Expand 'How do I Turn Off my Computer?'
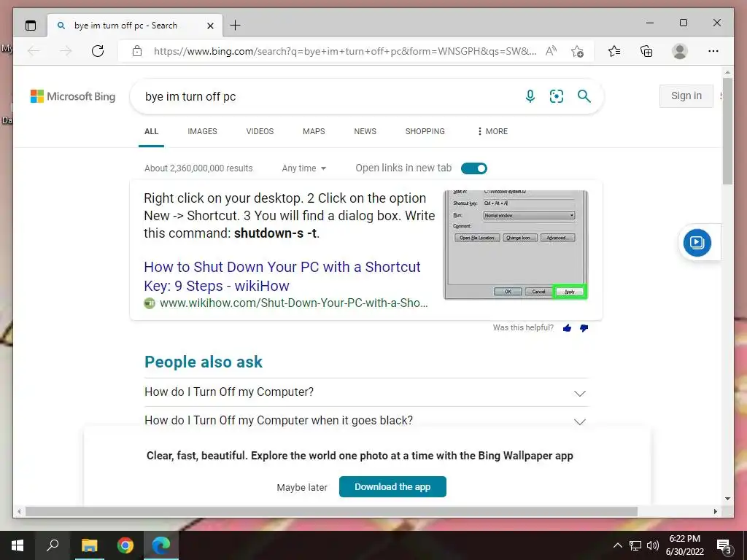This screenshot has height=560, width=747. tap(366, 392)
